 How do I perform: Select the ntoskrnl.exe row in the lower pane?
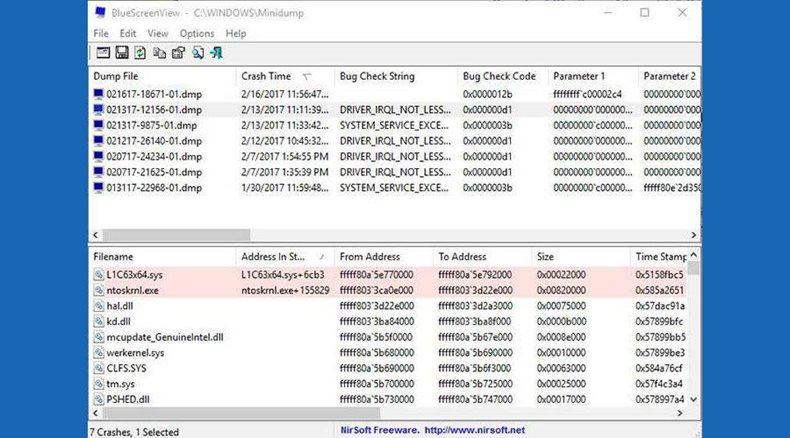388,290
